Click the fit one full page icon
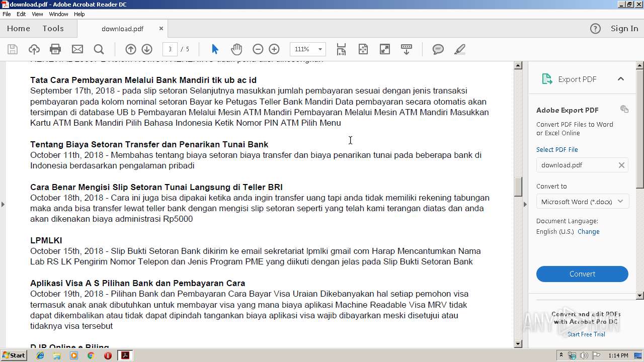This screenshot has height=362, width=644. (x=363, y=49)
